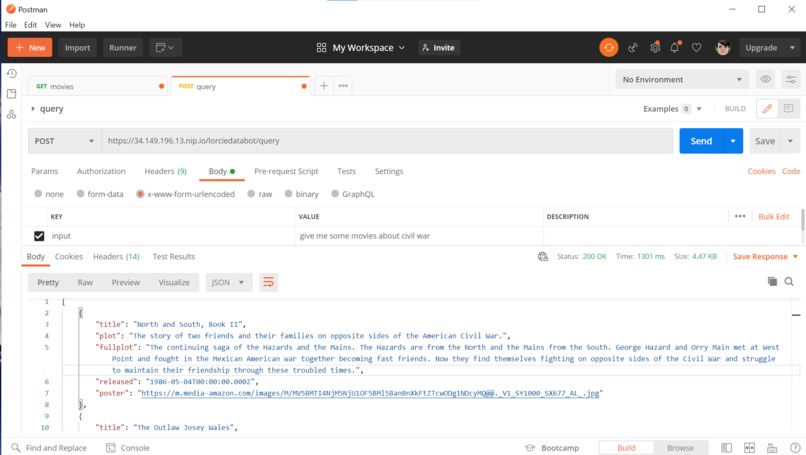The height and width of the screenshot is (455, 806).
Task: Click the three-dot column options
Action: 740,216
